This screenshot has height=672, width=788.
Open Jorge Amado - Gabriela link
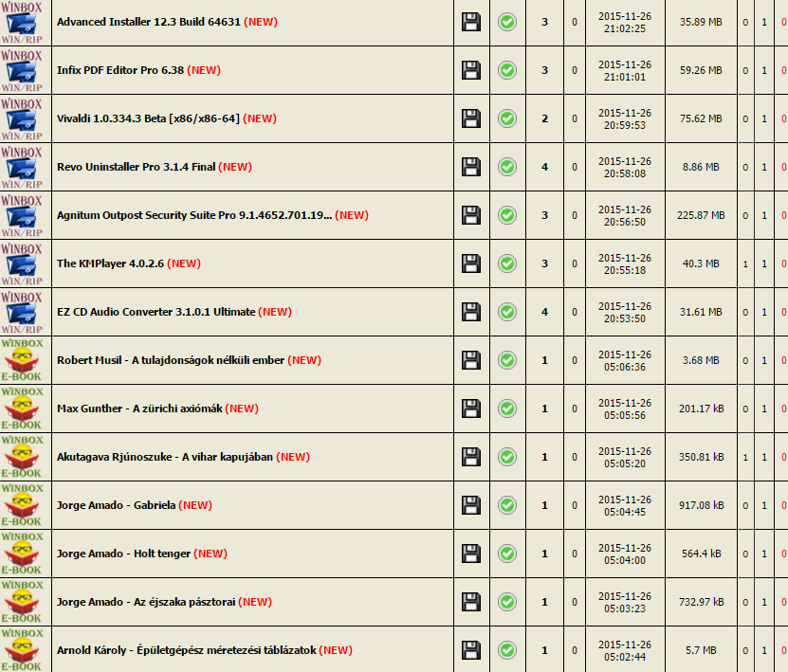coord(116,505)
